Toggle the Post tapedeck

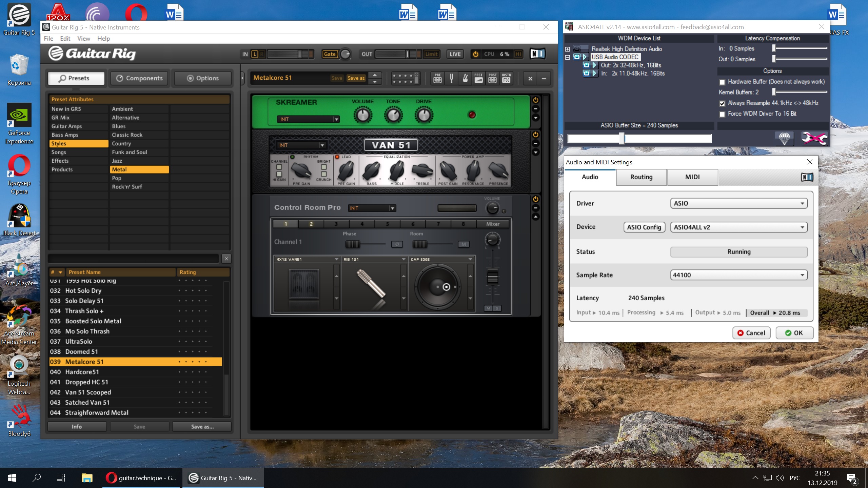point(492,78)
